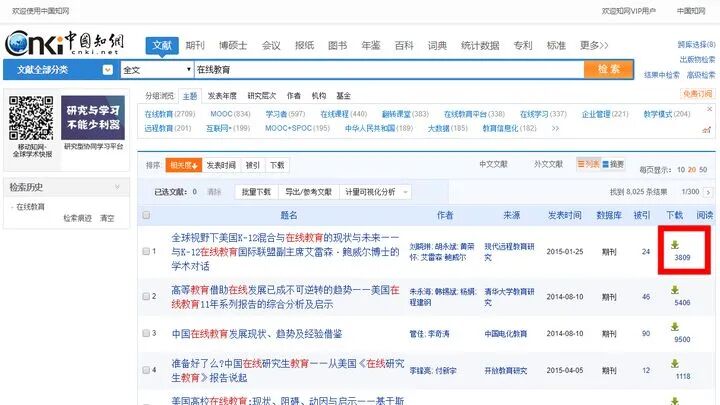Select the 年鉴 tab
Screen dimensions: 720x405
pos(371,45)
